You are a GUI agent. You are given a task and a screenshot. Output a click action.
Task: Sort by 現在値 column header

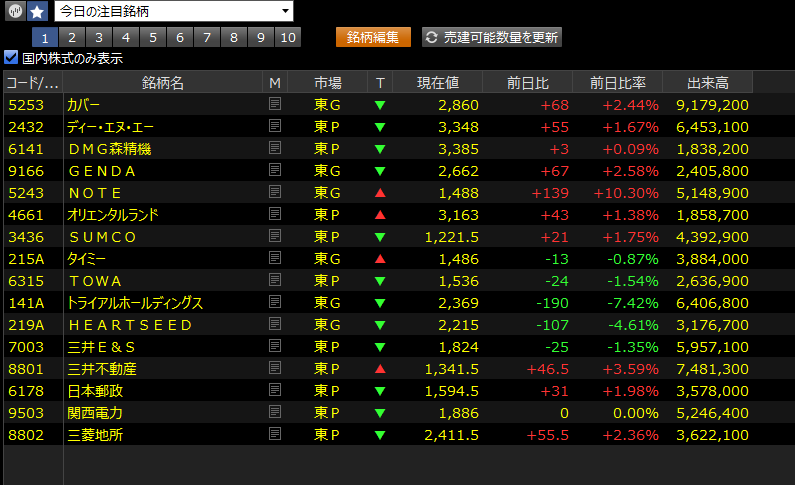(438, 83)
